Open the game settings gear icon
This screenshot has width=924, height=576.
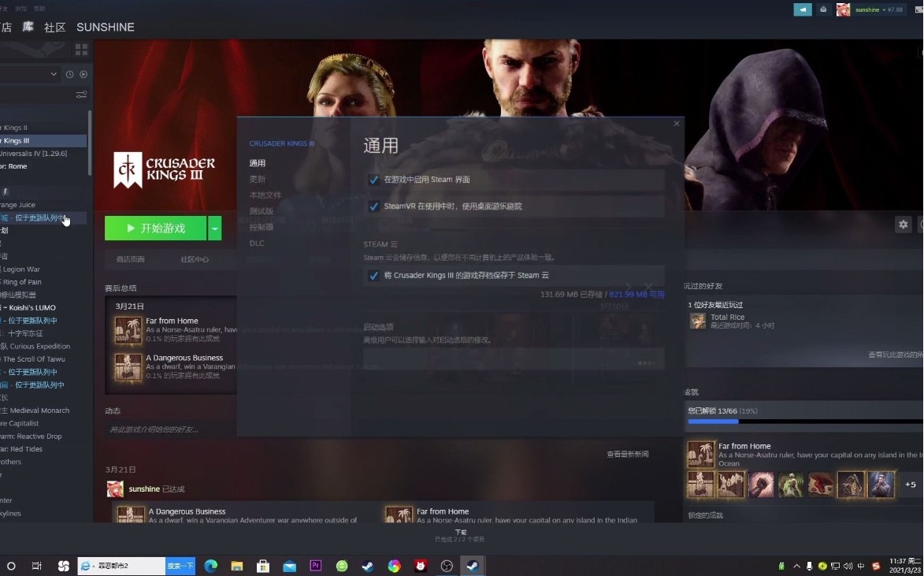pos(904,225)
